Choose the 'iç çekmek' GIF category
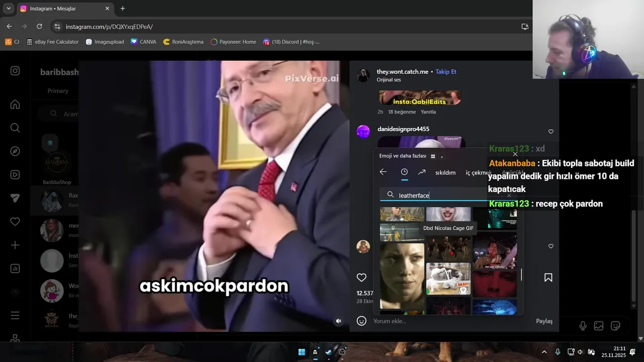Viewport: 644px width, 362px height. pos(478,172)
